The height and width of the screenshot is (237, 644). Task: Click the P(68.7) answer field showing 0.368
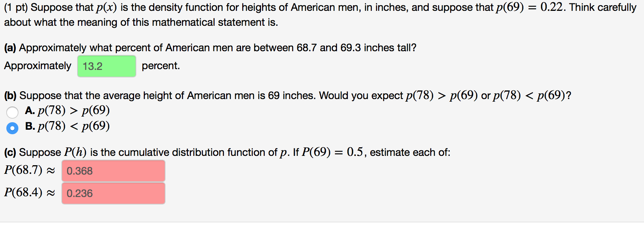[113, 171]
